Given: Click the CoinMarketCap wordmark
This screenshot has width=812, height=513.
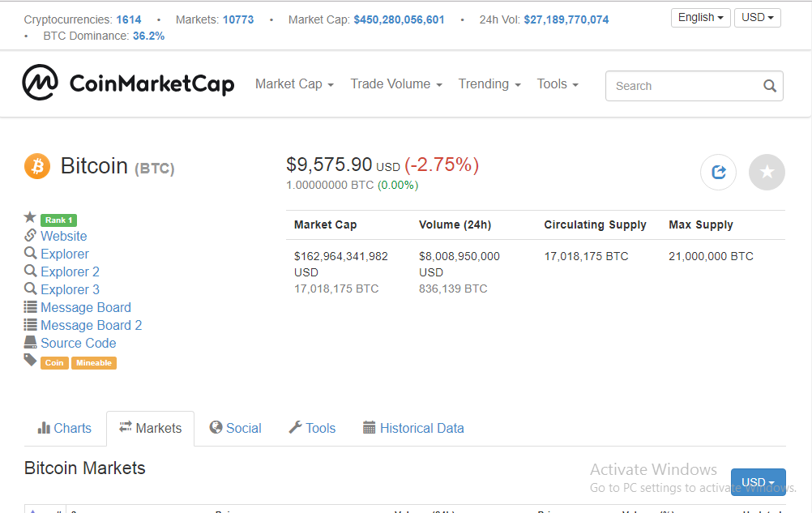Looking at the screenshot, I should coord(152,83).
